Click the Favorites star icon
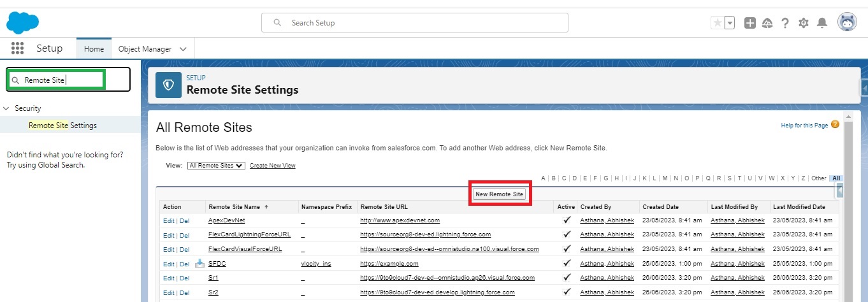Image resolution: width=868 pixels, height=302 pixels. pos(718,23)
